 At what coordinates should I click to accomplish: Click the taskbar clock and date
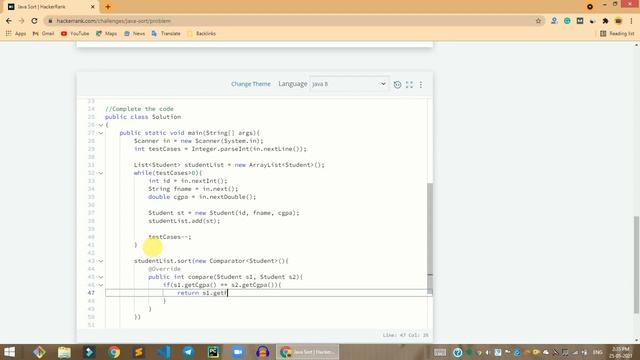click(620, 352)
